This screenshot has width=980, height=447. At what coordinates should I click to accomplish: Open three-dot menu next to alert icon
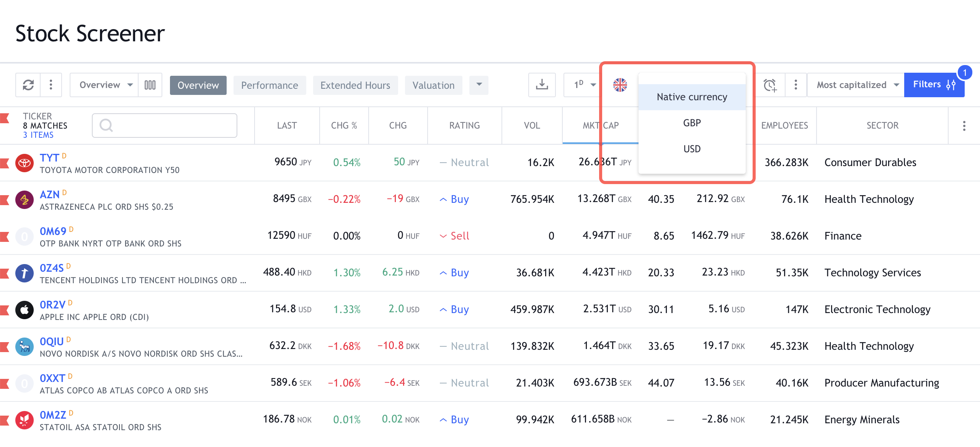pos(795,85)
